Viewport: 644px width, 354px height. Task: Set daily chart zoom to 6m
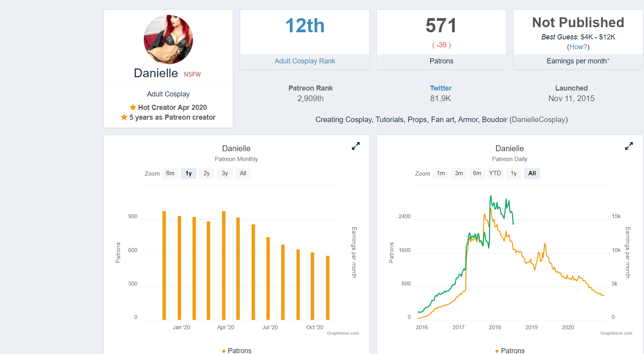pyautogui.click(x=477, y=173)
